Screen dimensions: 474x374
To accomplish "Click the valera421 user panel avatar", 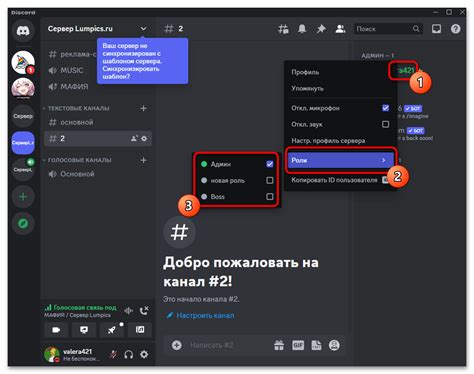I will click(x=52, y=355).
